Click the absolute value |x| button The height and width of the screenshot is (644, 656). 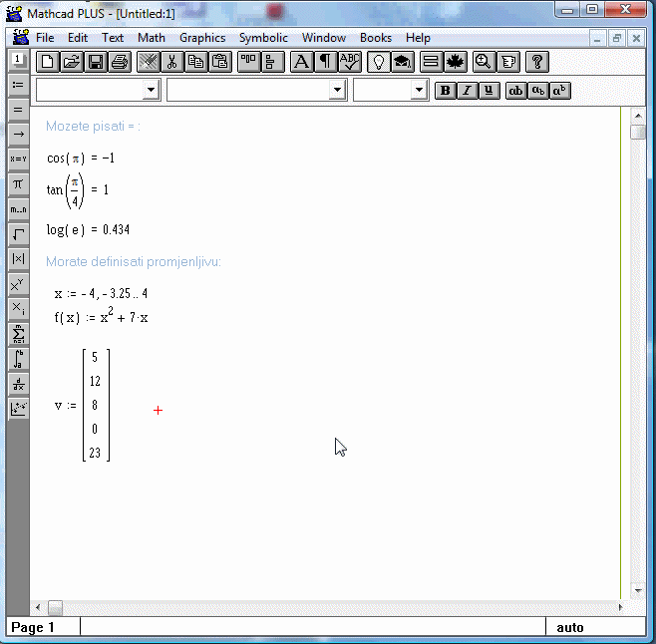[x=18, y=259]
